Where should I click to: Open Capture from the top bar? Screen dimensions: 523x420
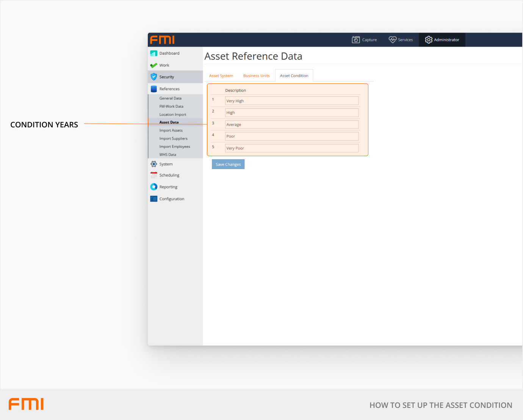point(364,40)
